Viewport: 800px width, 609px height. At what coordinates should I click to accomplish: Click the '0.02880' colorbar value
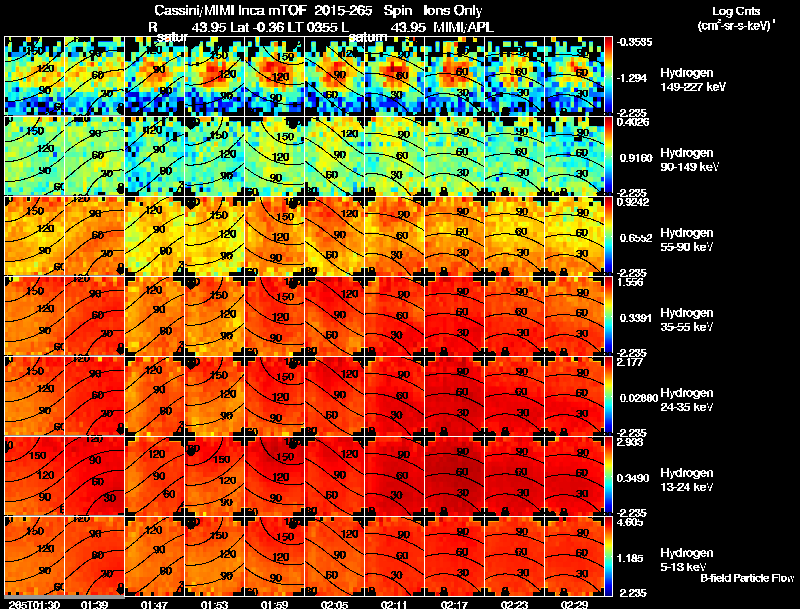click(638, 398)
